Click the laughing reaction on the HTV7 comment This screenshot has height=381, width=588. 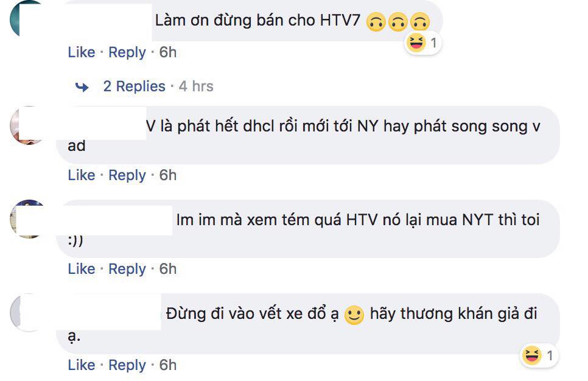(x=416, y=43)
